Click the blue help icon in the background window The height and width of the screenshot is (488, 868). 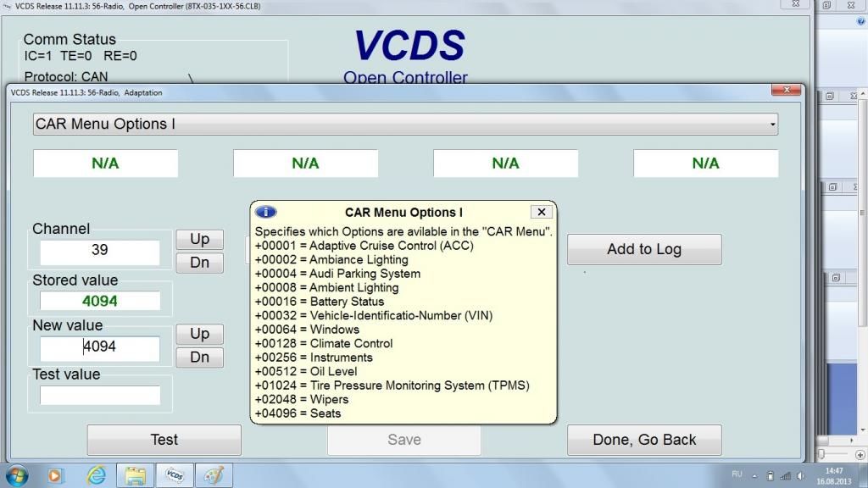861,21
